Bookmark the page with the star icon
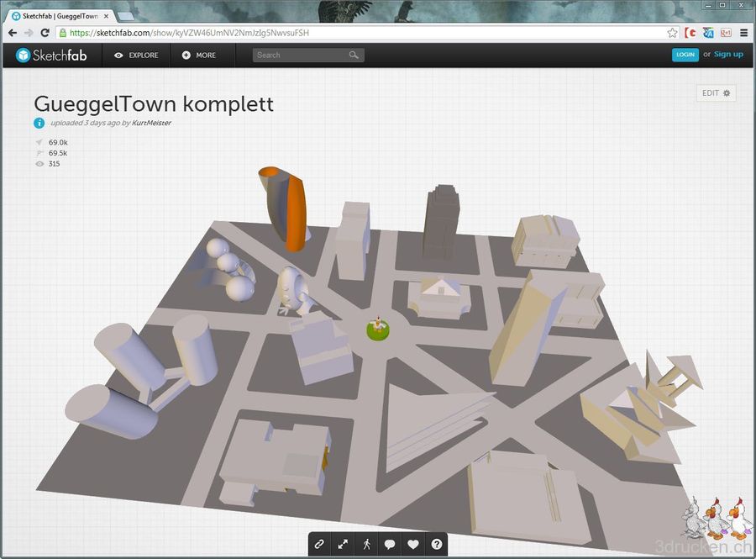 pos(672,33)
